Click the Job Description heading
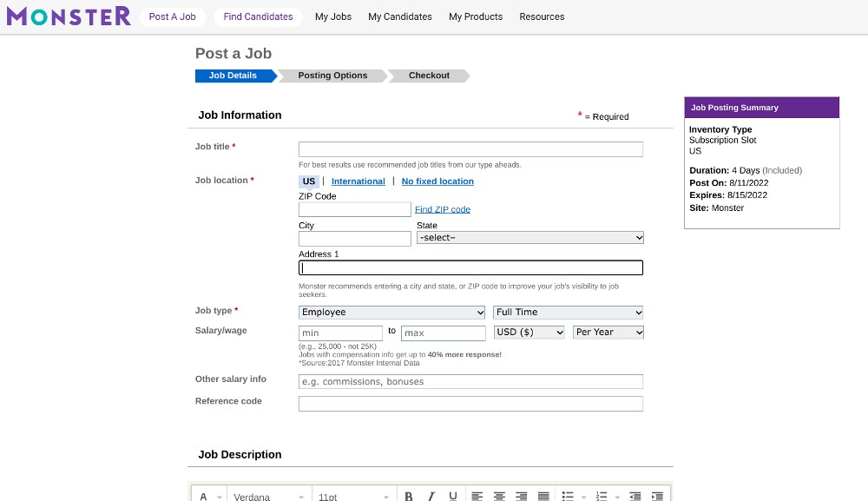Viewport: 868px width, 501px height. point(240,454)
